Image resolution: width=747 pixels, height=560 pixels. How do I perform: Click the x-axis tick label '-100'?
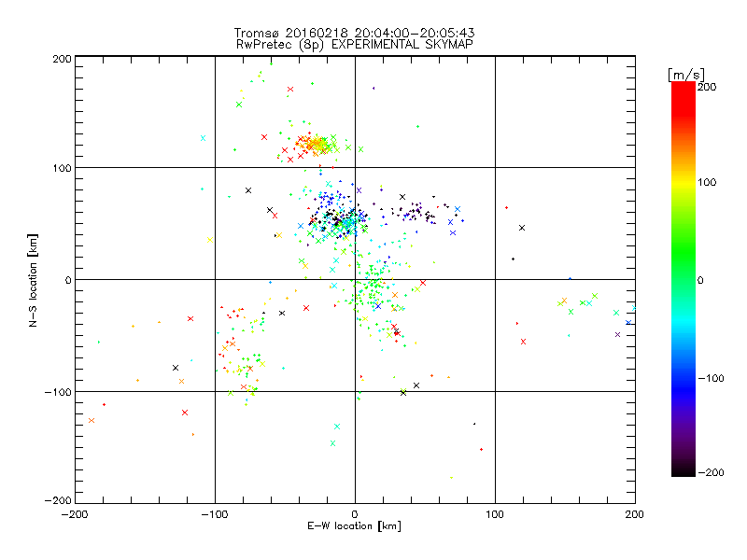point(215,514)
